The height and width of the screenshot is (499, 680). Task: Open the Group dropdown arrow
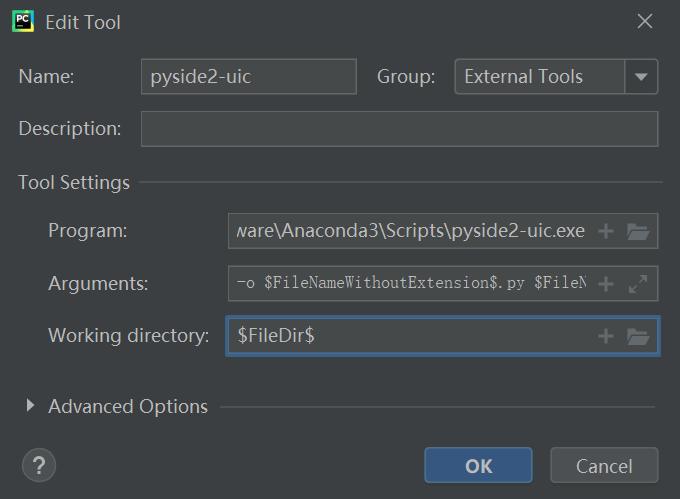pyautogui.click(x=641, y=76)
